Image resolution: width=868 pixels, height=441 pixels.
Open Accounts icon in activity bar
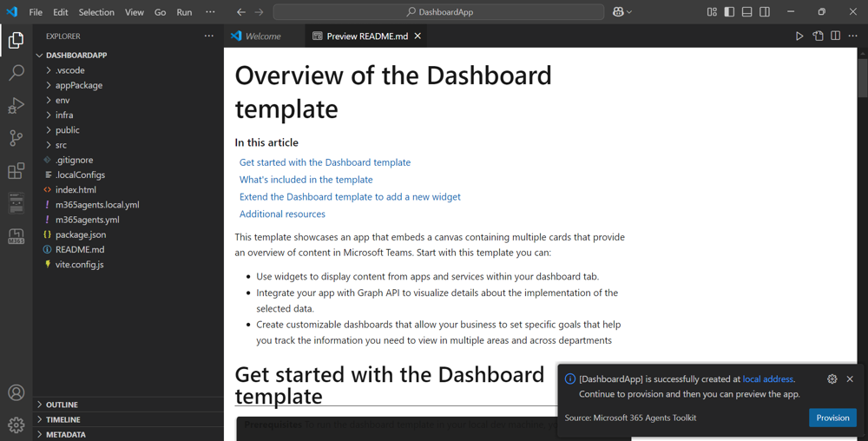(16, 392)
